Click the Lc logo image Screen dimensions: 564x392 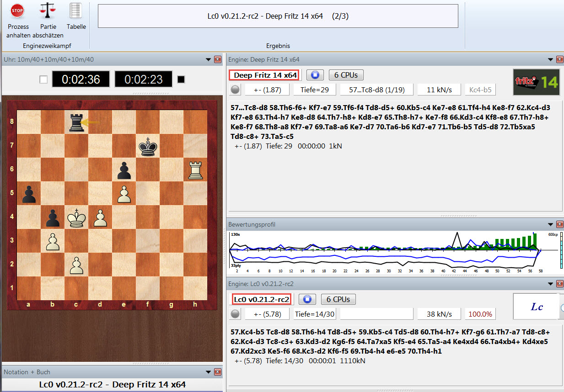536,307
